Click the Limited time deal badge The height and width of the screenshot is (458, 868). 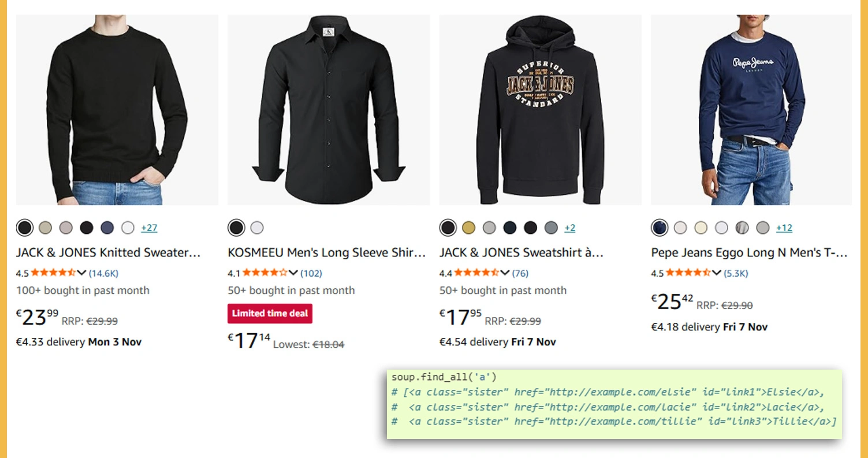point(270,314)
